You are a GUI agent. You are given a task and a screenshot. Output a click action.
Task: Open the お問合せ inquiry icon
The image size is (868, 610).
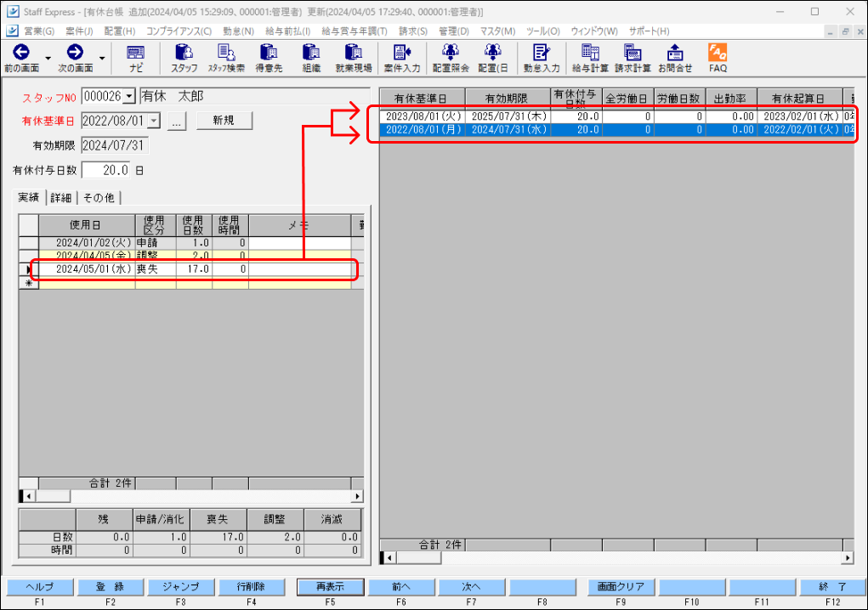tap(675, 53)
